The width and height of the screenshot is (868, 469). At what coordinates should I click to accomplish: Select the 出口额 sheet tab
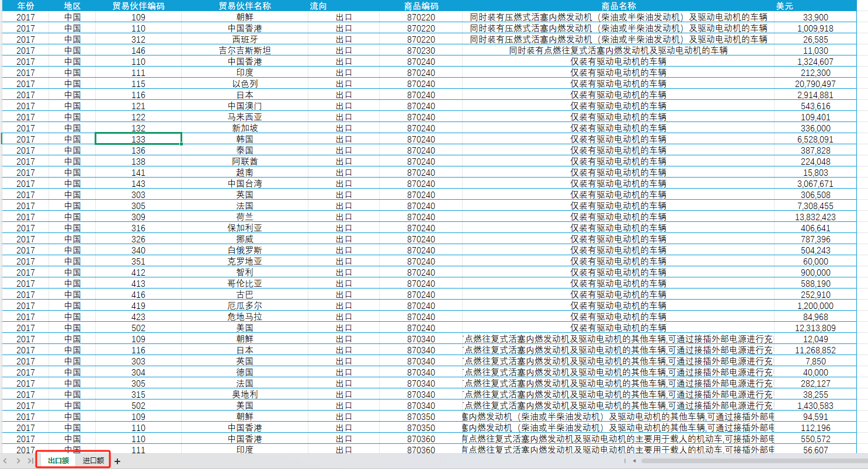coord(58,461)
